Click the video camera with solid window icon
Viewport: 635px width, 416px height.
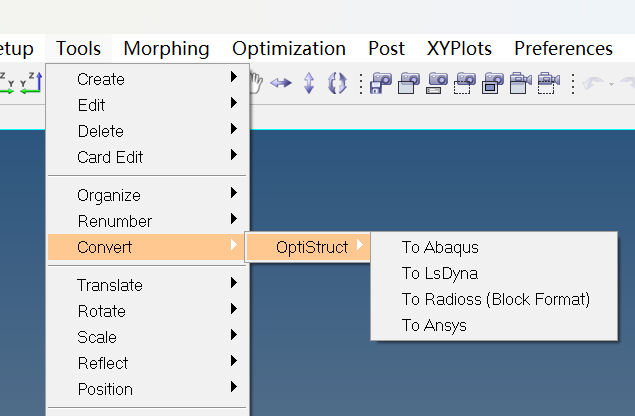520,83
